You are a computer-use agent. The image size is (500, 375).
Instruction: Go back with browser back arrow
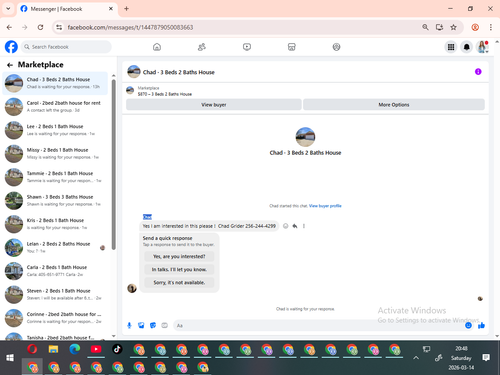pyautogui.click(x=9, y=27)
